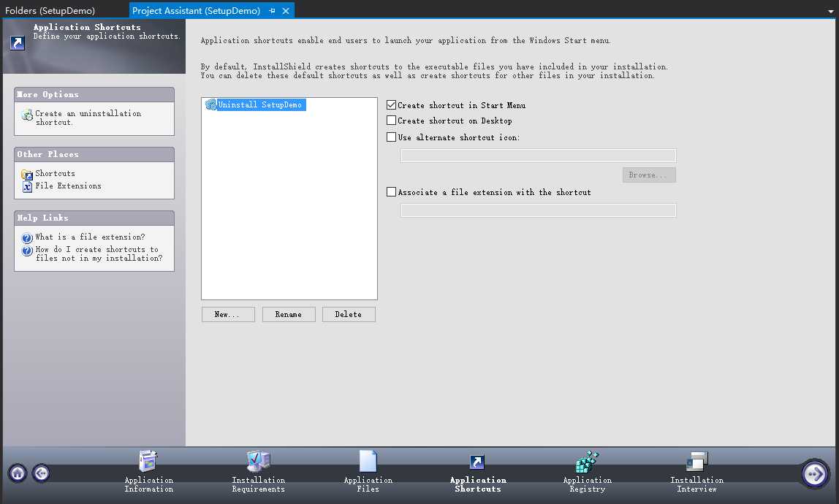Select 'Uninstall SetupDemo' text in shortcut list

tap(260, 105)
